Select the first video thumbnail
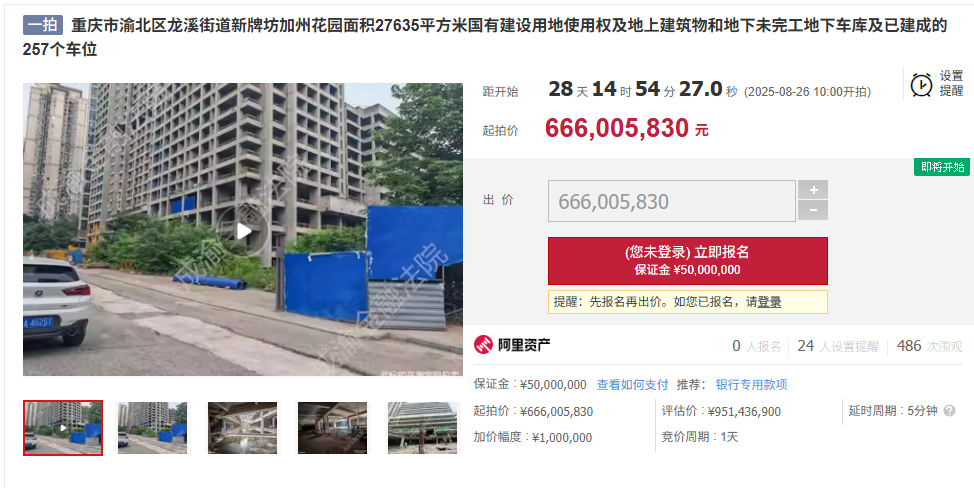This screenshot has height=488, width=974. pos(63,428)
